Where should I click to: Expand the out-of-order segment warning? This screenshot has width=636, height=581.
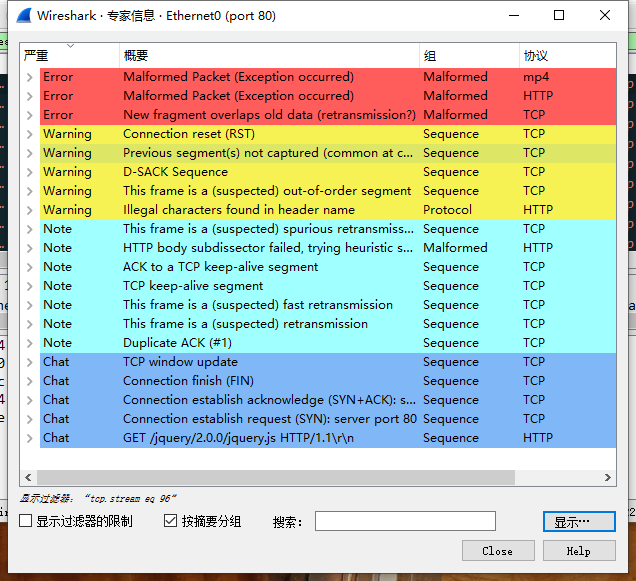pos(30,191)
